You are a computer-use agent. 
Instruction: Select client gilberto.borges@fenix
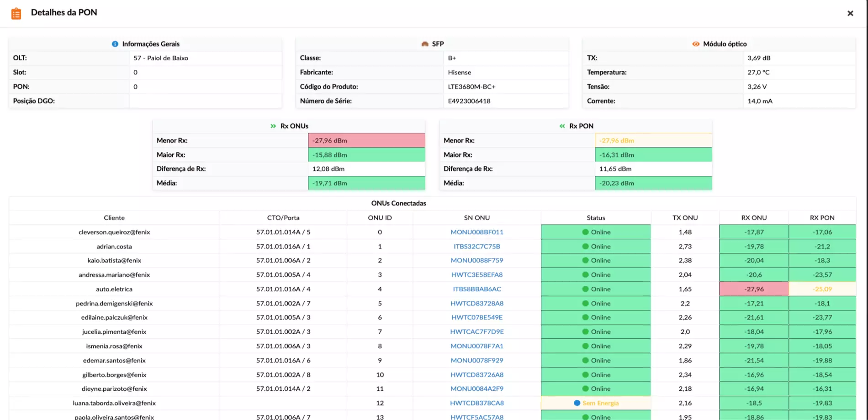[114, 374]
